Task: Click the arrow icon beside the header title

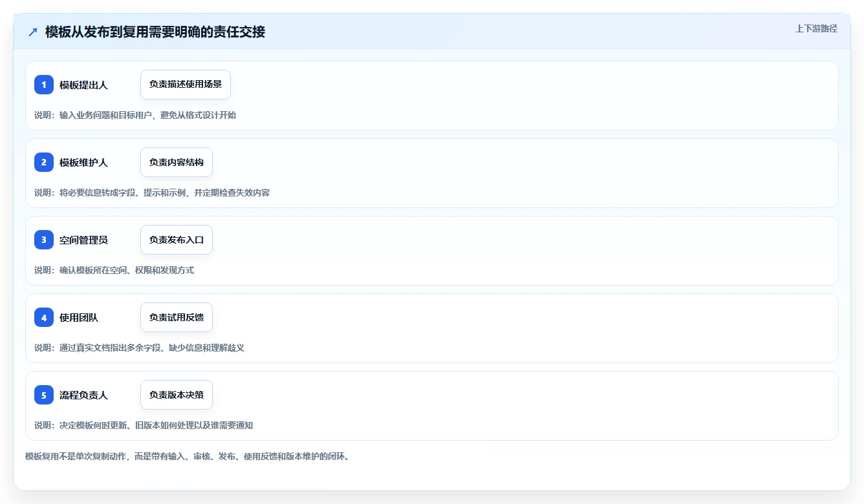Action: click(x=33, y=32)
